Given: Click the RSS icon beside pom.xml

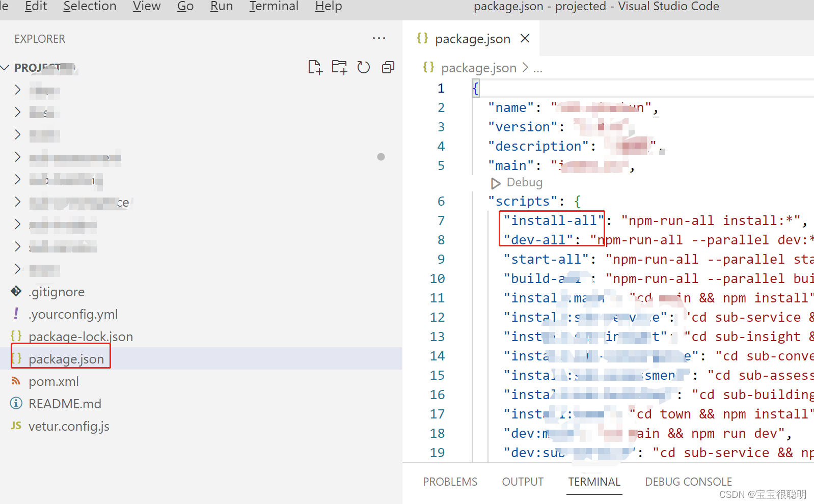Looking at the screenshot, I should click(16, 381).
